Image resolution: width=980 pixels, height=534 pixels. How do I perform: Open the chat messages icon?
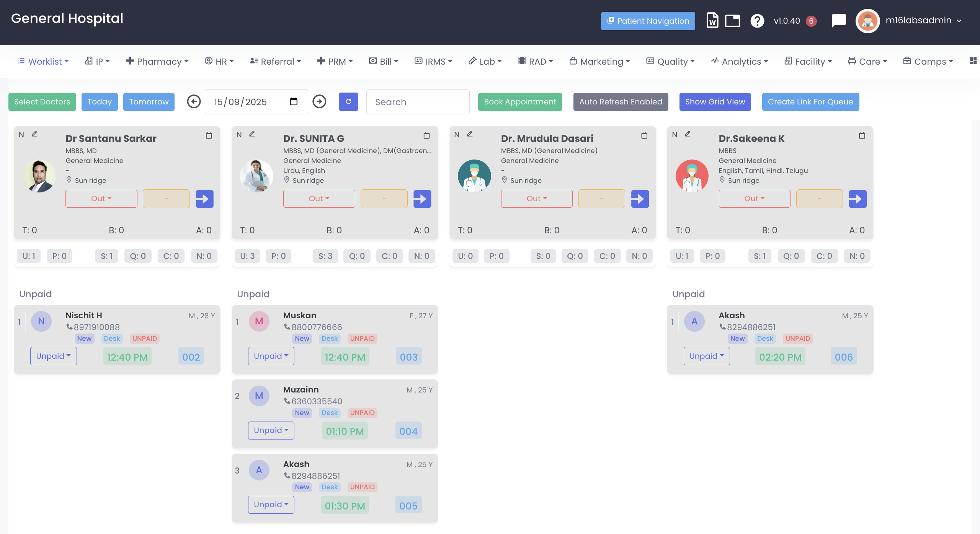pos(838,21)
